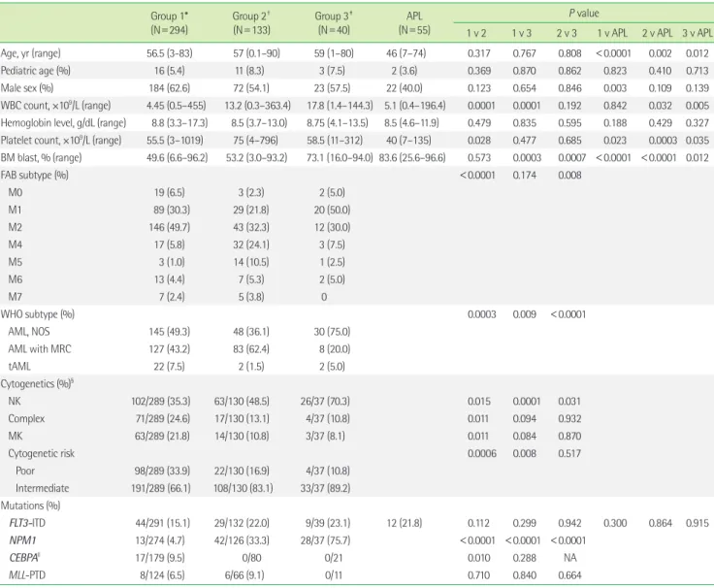Click the Group 3 AML NOS value '30 (75.0)'

[332, 332]
